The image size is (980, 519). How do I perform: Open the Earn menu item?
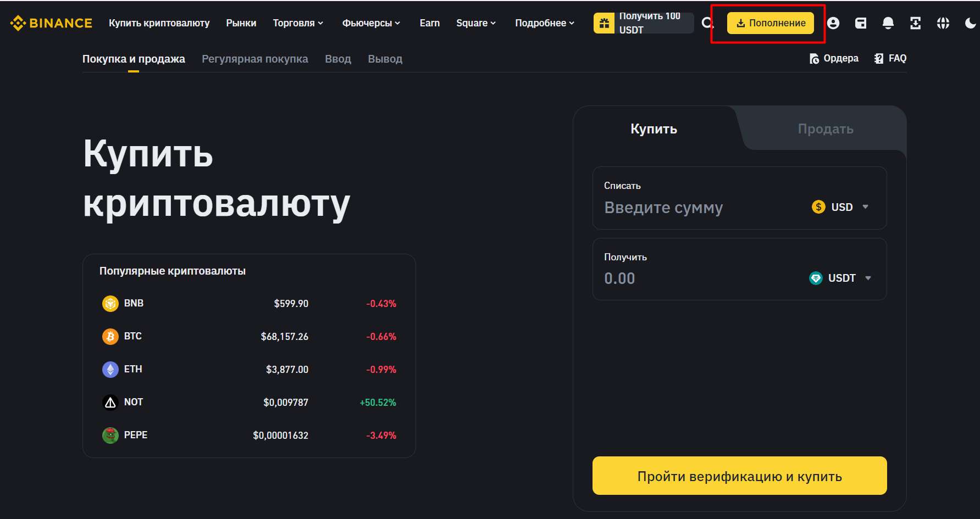[430, 23]
